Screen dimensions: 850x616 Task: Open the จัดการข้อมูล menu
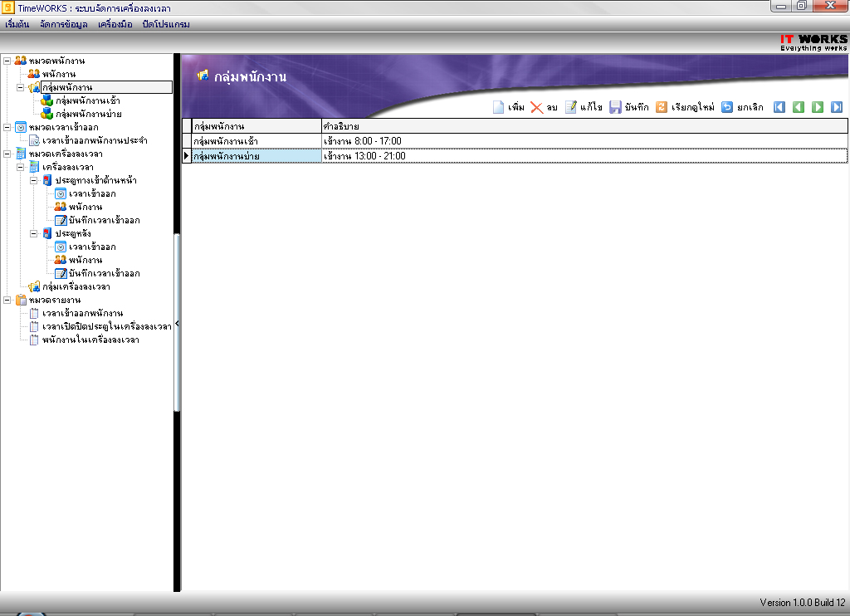pos(63,24)
